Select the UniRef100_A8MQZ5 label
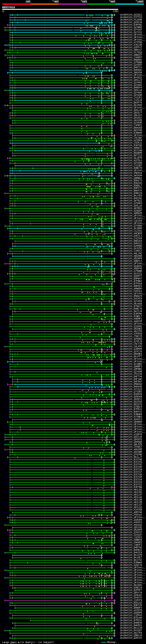This screenshot has height=644, width=146. pos(131,214)
